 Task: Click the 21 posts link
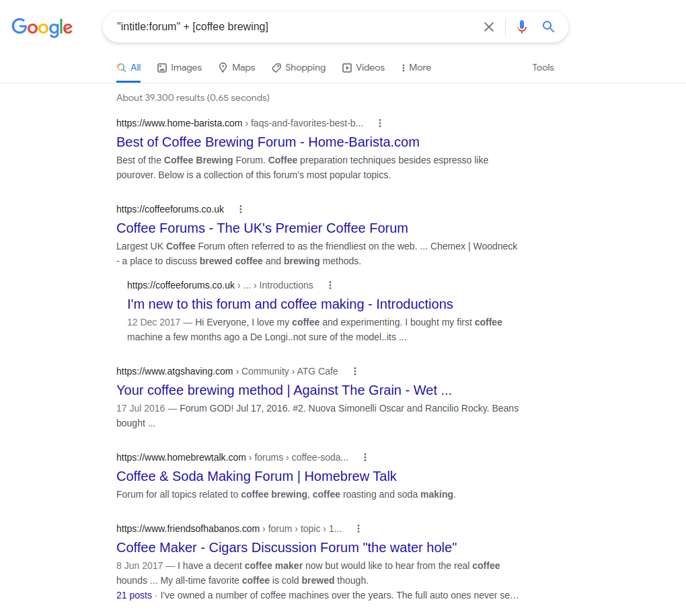pos(134,595)
